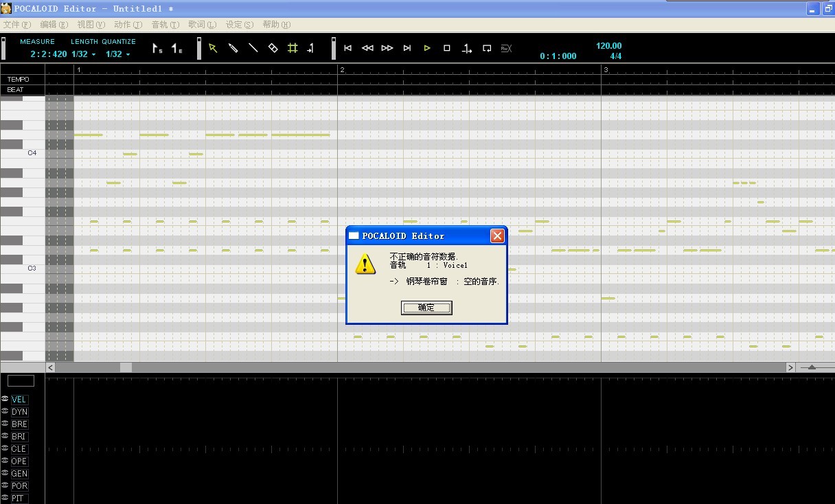Select the pencil draw tool

tap(233, 48)
